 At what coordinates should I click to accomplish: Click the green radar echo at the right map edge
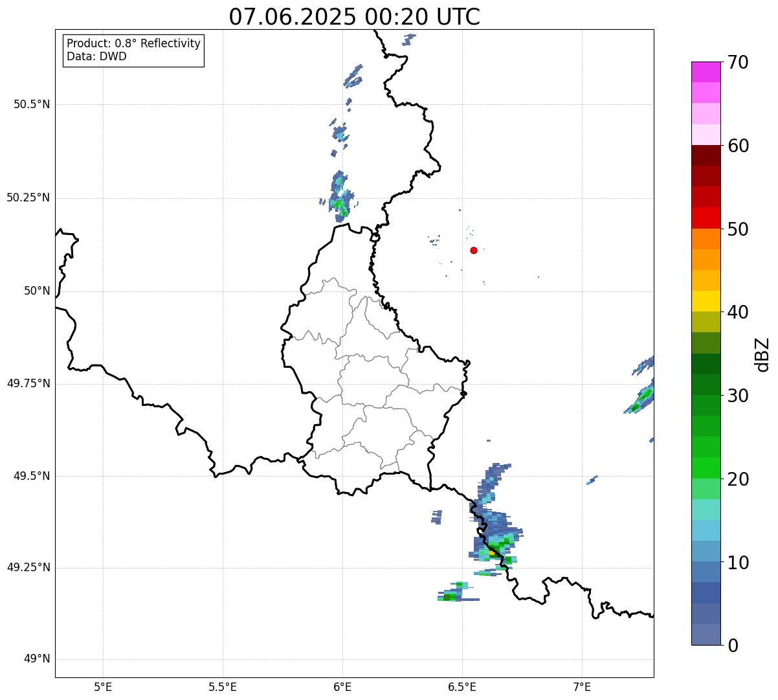click(x=641, y=398)
